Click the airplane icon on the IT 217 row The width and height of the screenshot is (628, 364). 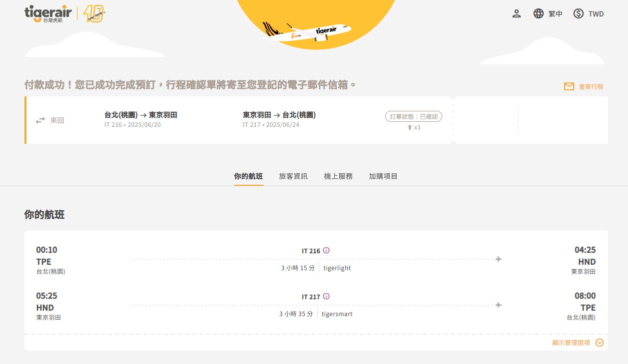coord(498,305)
